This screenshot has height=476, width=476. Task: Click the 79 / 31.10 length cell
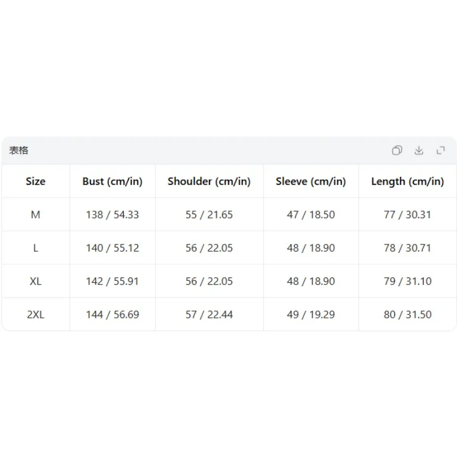[x=408, y=281]
